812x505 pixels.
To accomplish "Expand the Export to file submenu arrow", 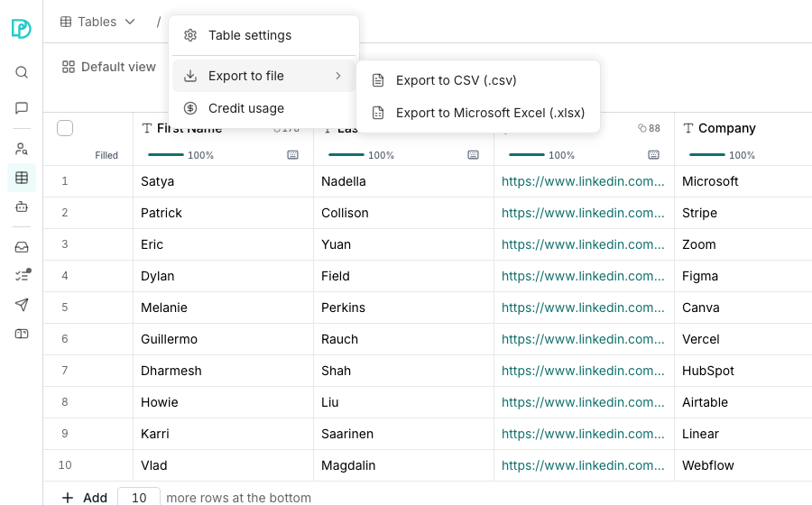I will (338, 76).
